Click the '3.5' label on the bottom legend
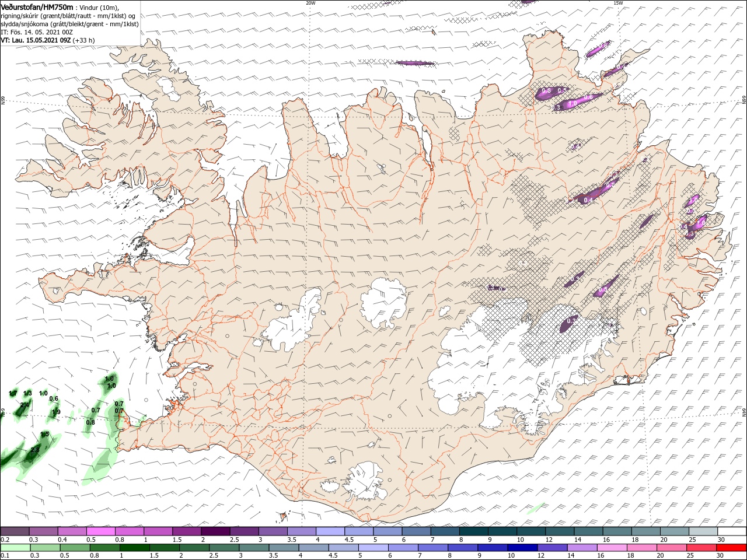 pyautogui.click(x=273, y=556)
